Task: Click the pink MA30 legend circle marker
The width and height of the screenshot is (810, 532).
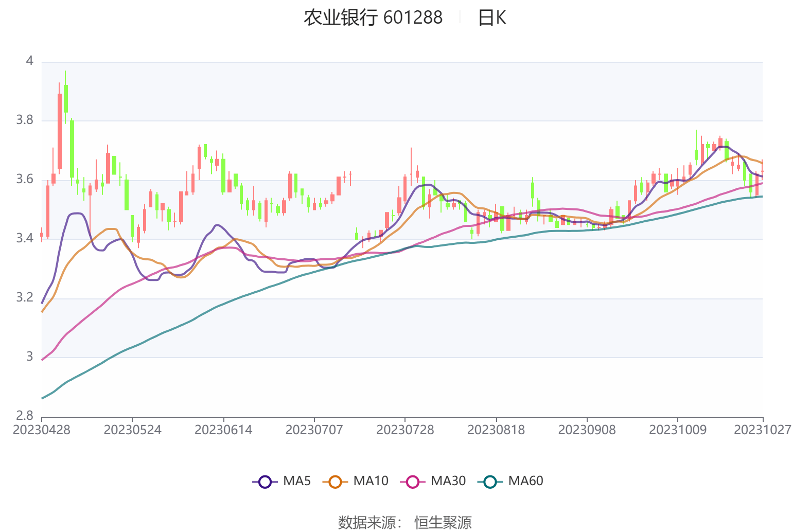Action: [x=413, y=482]
